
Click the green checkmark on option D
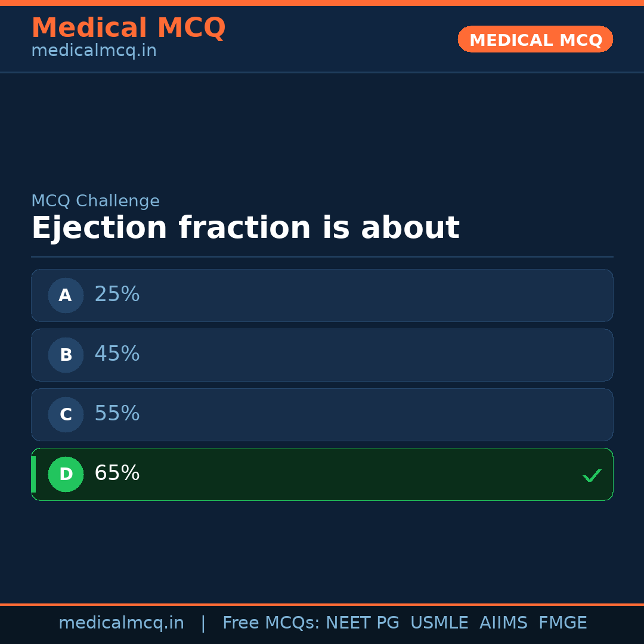(x=592, y=475)
